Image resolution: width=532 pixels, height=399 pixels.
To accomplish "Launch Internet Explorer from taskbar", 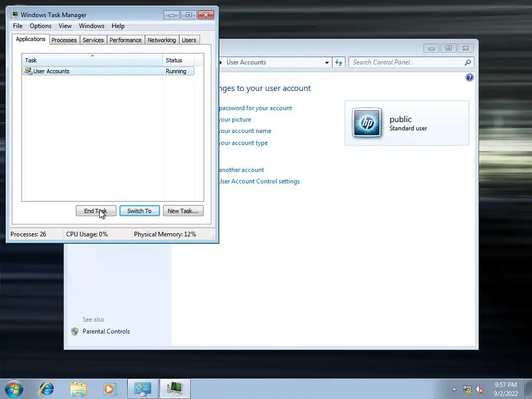I will (x=46, y=389).
